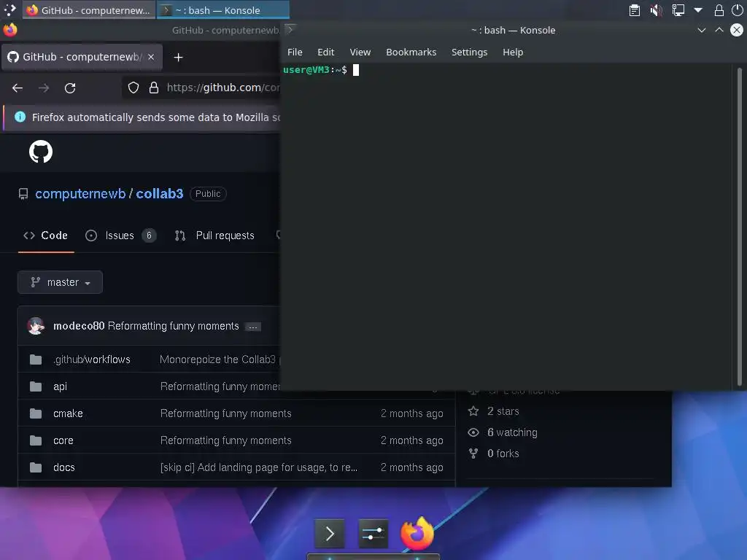Click the cmake row folder icon
Viewport: 747px width, 560px height.
click(36, 413)
